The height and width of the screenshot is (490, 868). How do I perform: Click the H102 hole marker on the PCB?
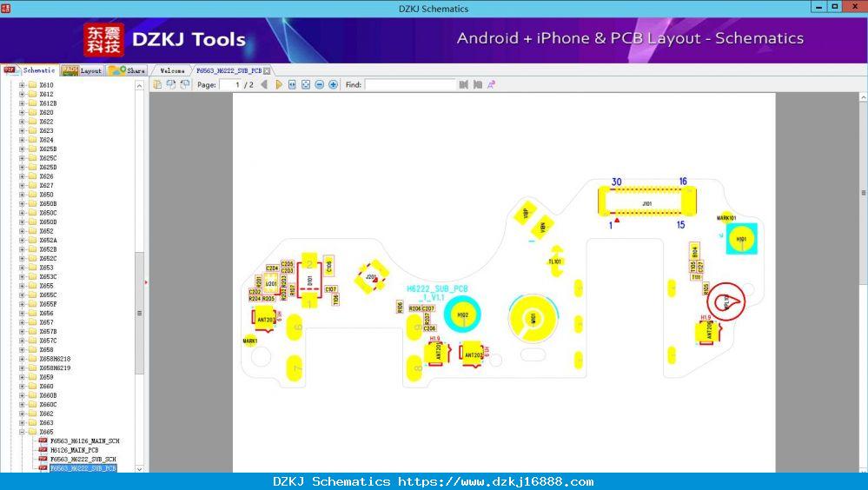pyautogui.click(x=462, y=315)
